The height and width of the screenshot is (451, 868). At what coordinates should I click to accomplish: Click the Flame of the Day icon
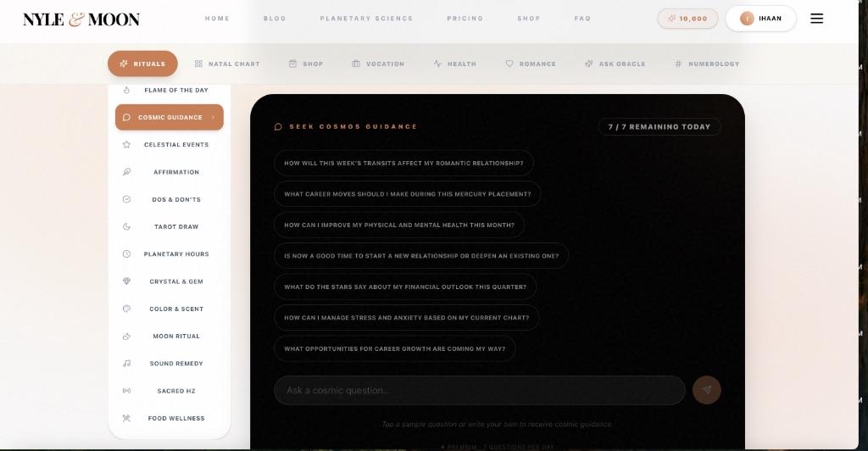[x=127, y=90]
